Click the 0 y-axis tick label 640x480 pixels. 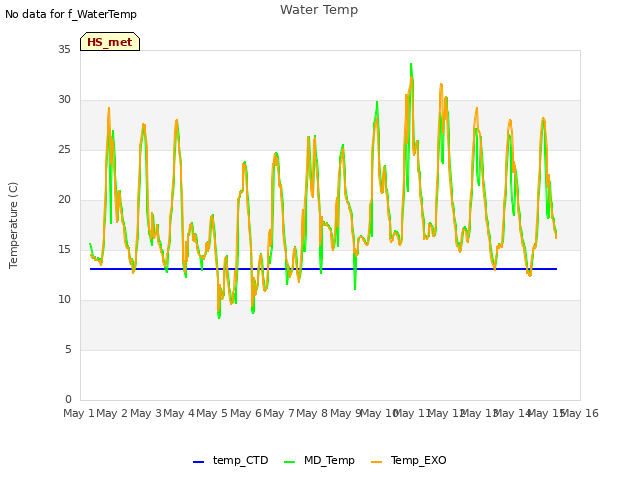point(68,400)
